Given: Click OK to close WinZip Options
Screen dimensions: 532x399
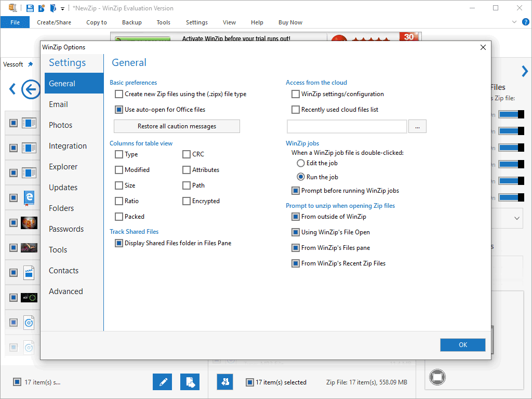Looking at the screenshot, I should (462, 345).
